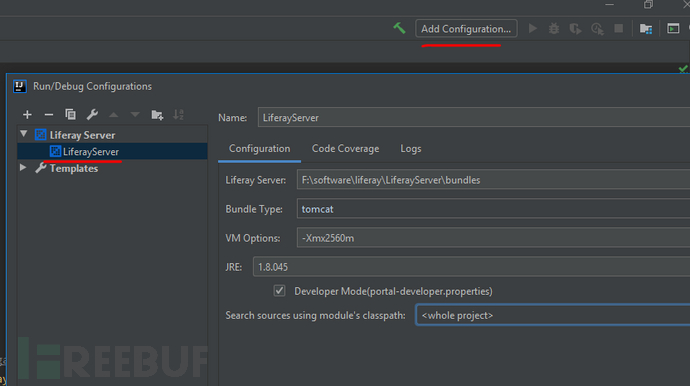Open the Add Configuration dropdown button
690x386 pixels.
(466, 29)
